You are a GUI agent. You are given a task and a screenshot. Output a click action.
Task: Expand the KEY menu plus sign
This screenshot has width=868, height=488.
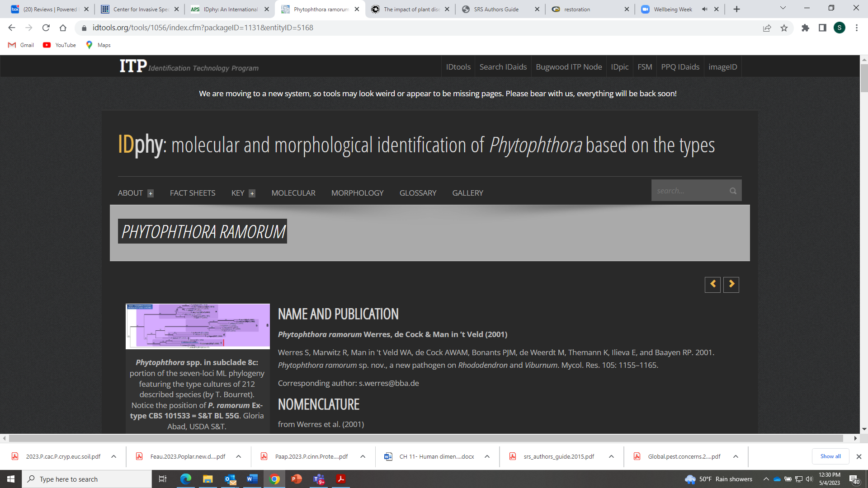pyautogui.click(x=252, y=193)
